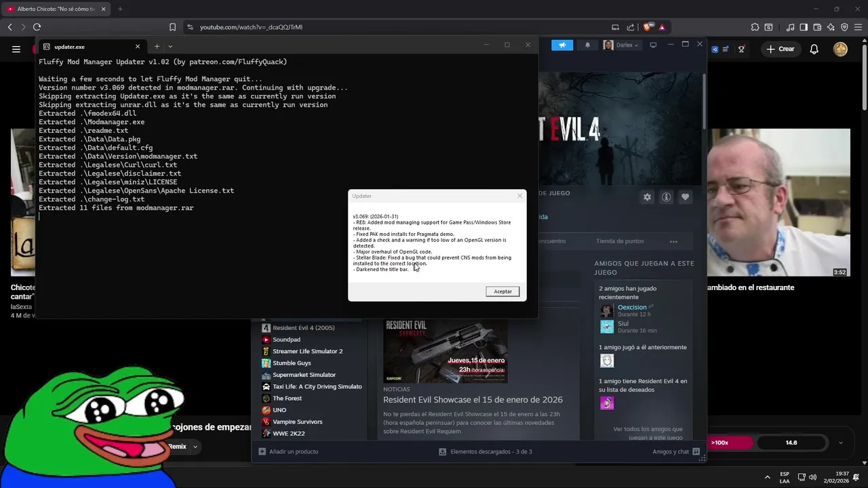The width and height of the screenshot is (868, 488).
Task: Click wishlist friend's purple avatar
Action: pyautogui.click(x=607, y=403)
